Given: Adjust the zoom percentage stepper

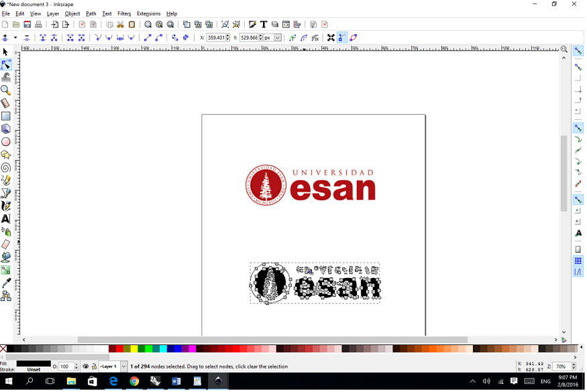Looking at the screenshot, I should (574, 367).
